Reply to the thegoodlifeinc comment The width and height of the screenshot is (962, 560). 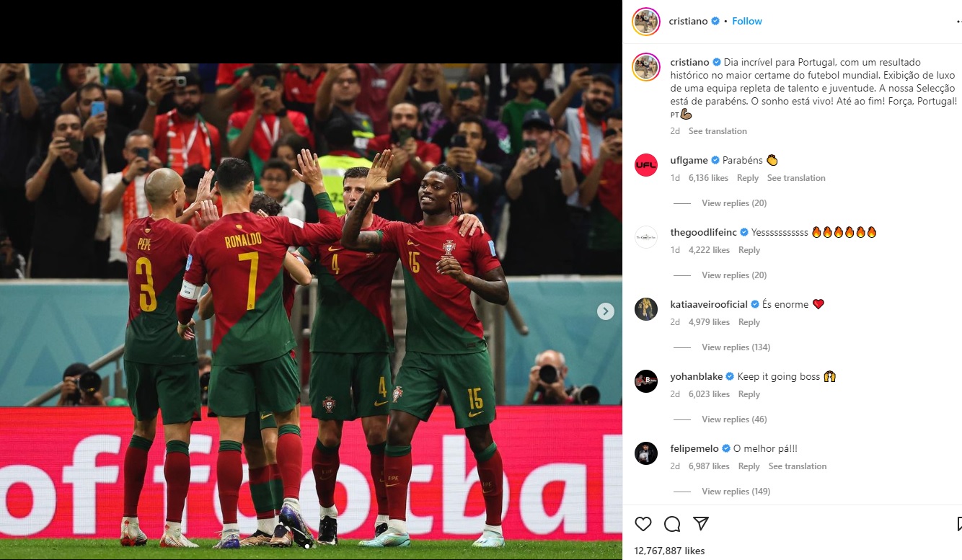749,250
